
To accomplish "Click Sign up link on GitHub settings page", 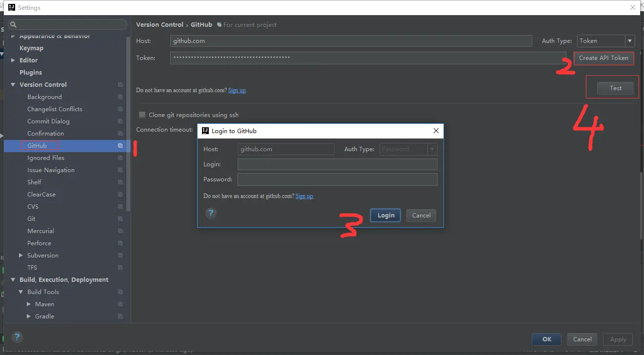I will 237,90.
